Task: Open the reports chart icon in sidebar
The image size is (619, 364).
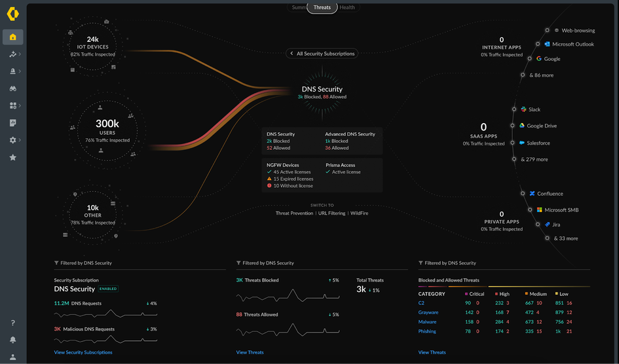Action: pyautogui.click(x=12, y=122)
